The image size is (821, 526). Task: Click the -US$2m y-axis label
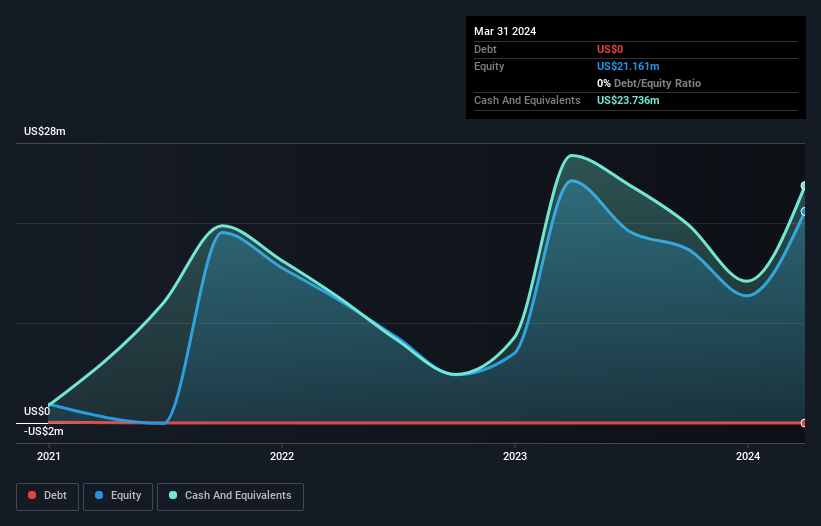[x=43, y=431]
